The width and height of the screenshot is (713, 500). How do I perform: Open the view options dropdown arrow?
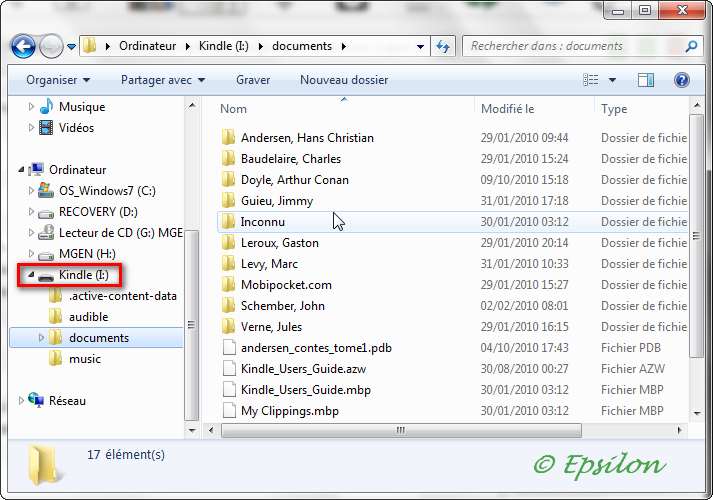[613, 80]
